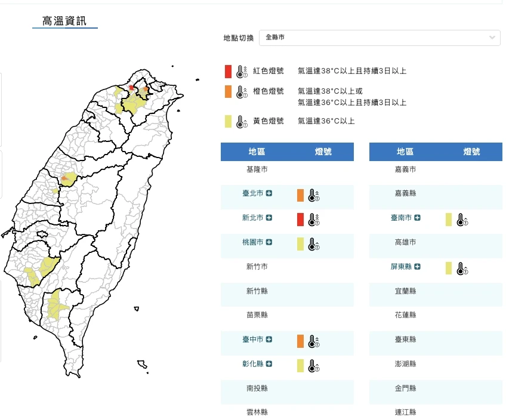Open the 臺中市 link
506x420 pixels.
(252, 340)
